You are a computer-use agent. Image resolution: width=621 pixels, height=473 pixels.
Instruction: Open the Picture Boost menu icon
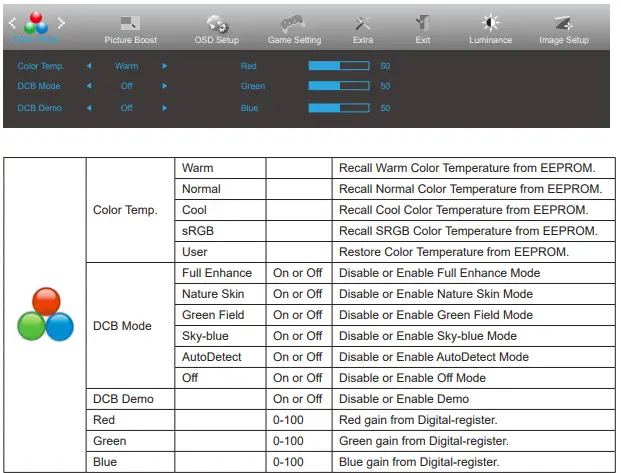[x=130, y=23]
